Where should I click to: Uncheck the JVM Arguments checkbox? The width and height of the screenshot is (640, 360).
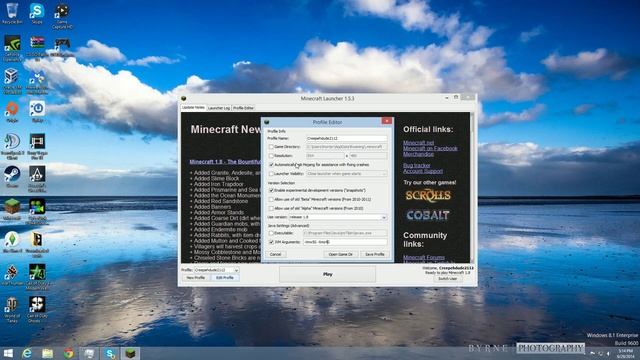click(x=271, y=242)
